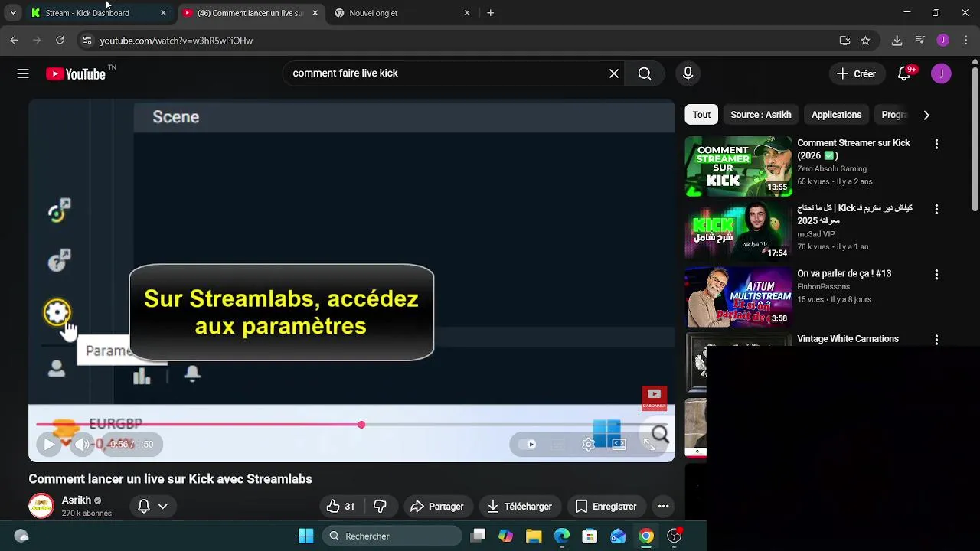Open more actions ellipsis under video
The image size is (980, 551).
point(664,507)
